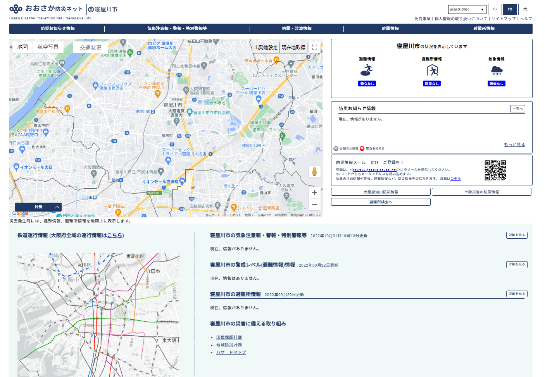
Task: Click the mail registration QR code
Action: (x=495, y=170)
